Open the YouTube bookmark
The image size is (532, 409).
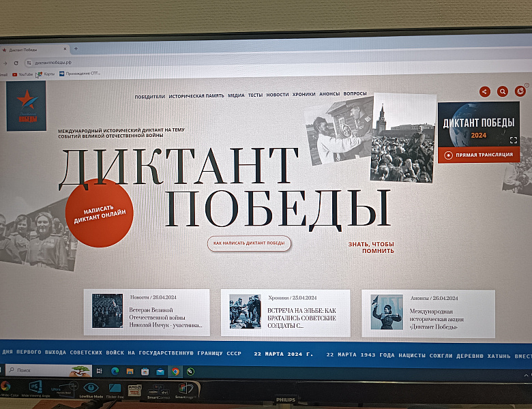tap(23, 74)
